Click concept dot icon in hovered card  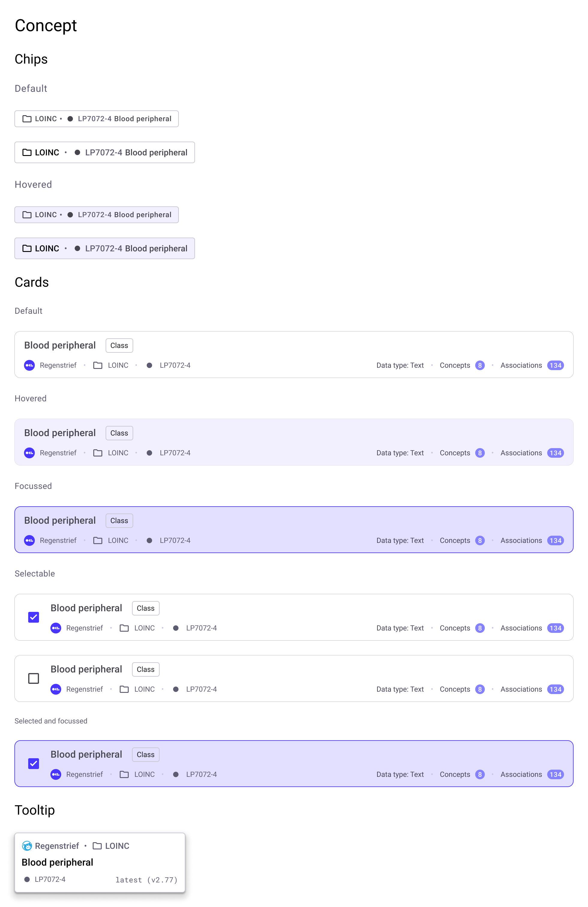(149, 453)
